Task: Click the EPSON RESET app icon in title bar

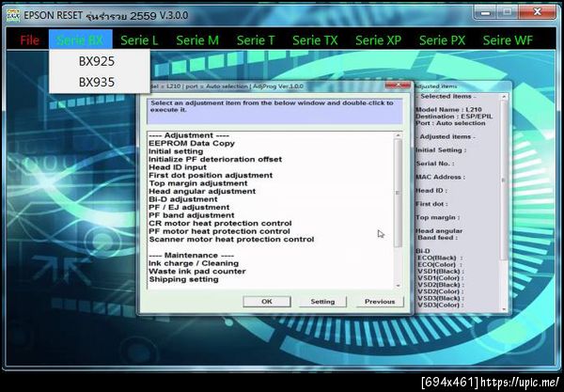Action: [13, 15]
